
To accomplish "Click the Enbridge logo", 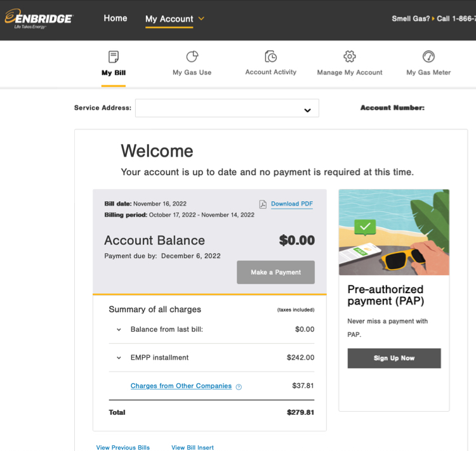I will point(39,19).
